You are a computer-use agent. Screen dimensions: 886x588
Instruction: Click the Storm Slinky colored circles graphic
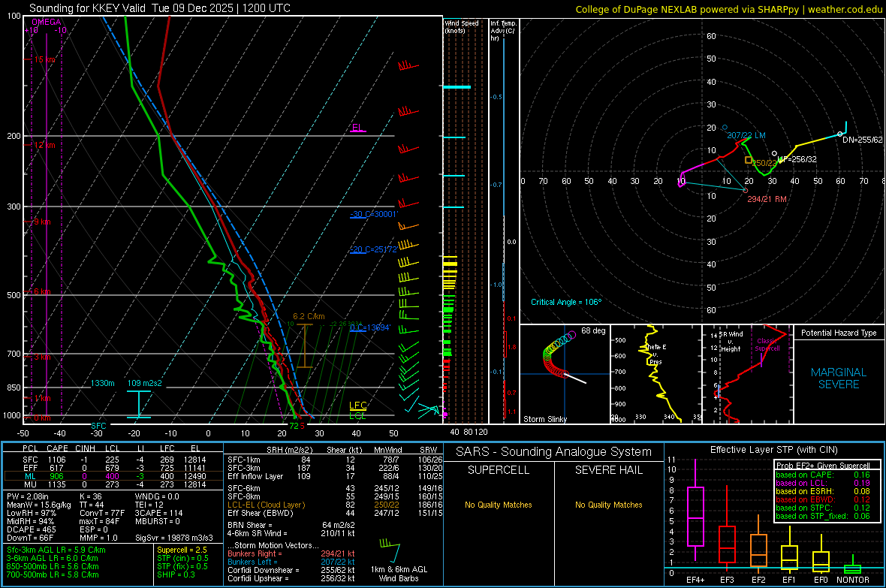tap(559, 355)
